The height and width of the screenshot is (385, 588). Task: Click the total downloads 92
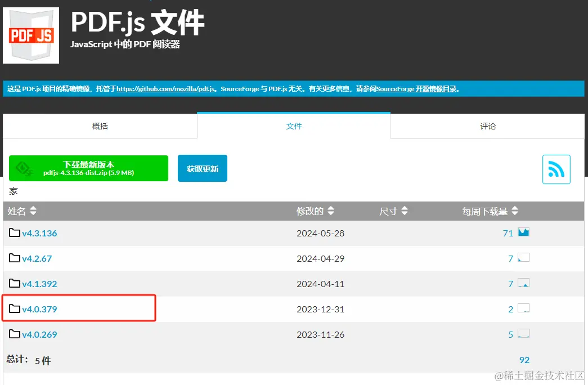[524, 360]
